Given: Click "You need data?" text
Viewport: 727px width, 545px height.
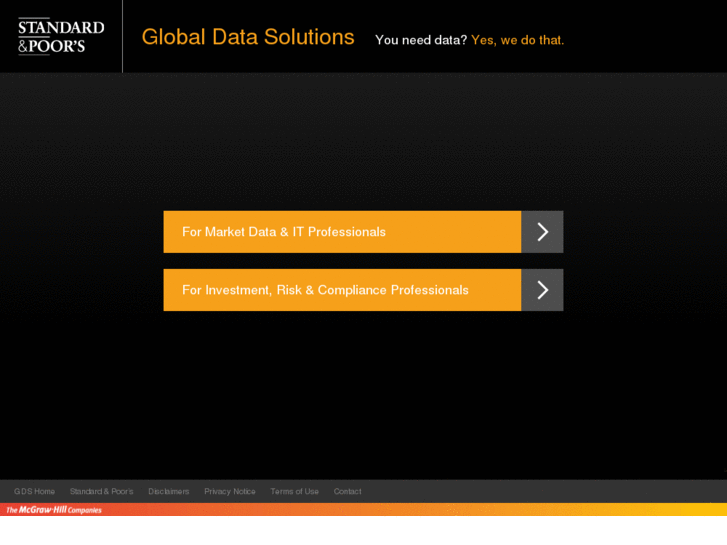Looking at the screenshot, I should [x=421, y=40].
